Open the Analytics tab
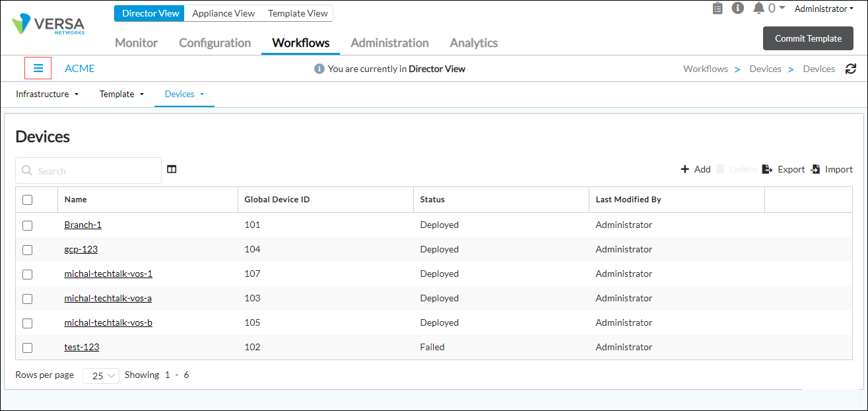The image size is (868, 411). tap(473, 42)
